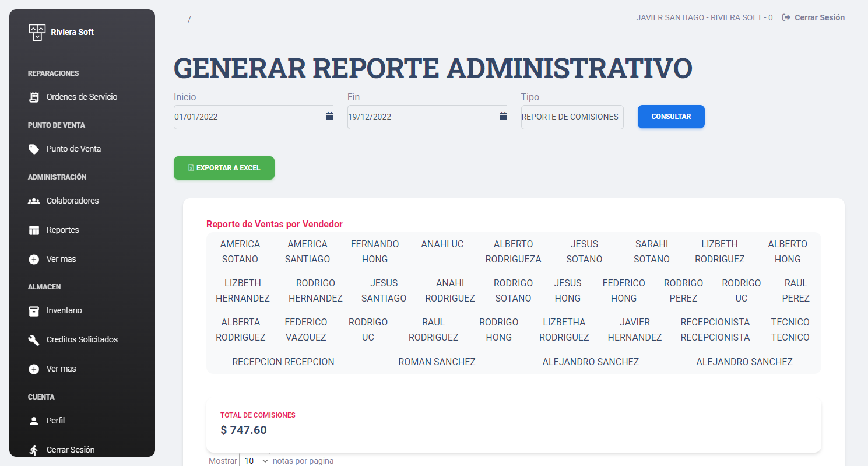This screenshot has width=868, height=466.
Task: Expand Ver mas under Administración
Action: pyautogui.click(x=61, y=259)
